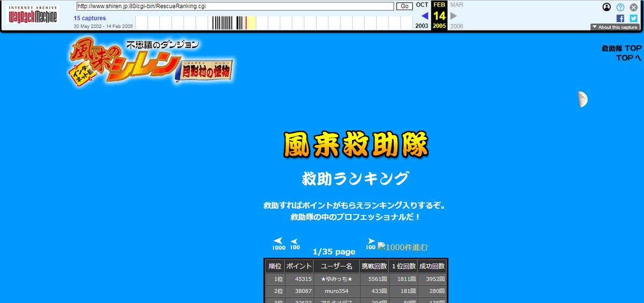Click the day 14 label

(x=440, y=16)
